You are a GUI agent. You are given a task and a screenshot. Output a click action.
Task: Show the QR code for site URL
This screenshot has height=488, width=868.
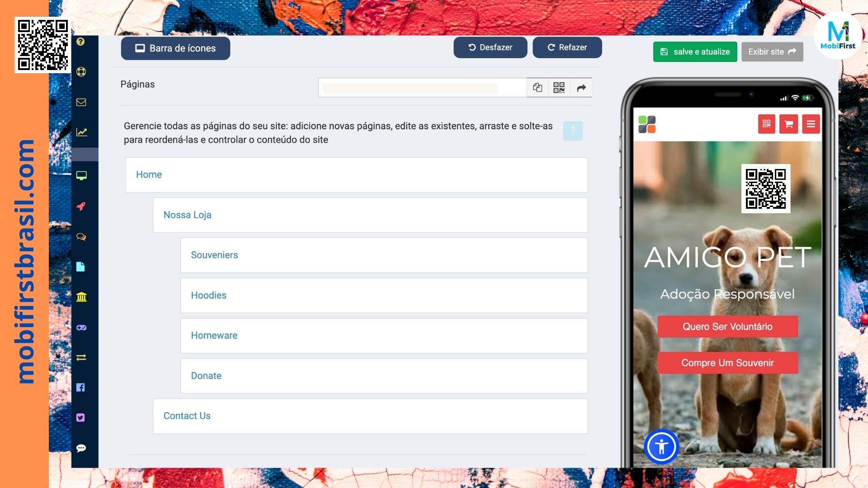point(559,88)
